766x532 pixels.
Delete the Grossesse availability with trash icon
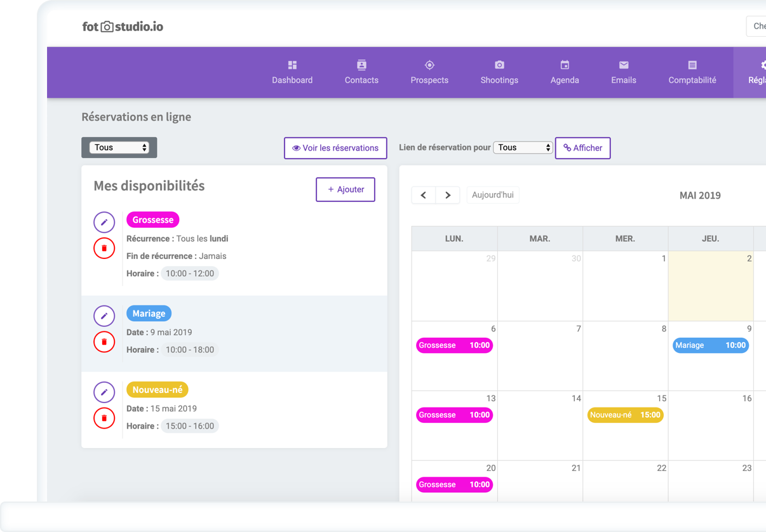[x=104, y=248]
